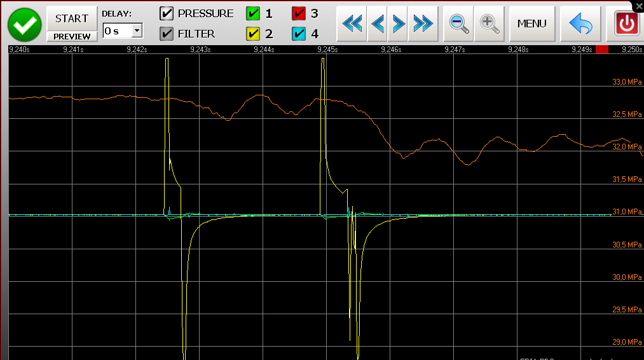Screen dimensions: 644x360
Task: Click the red marker on time axis
Action: point(602,50)
